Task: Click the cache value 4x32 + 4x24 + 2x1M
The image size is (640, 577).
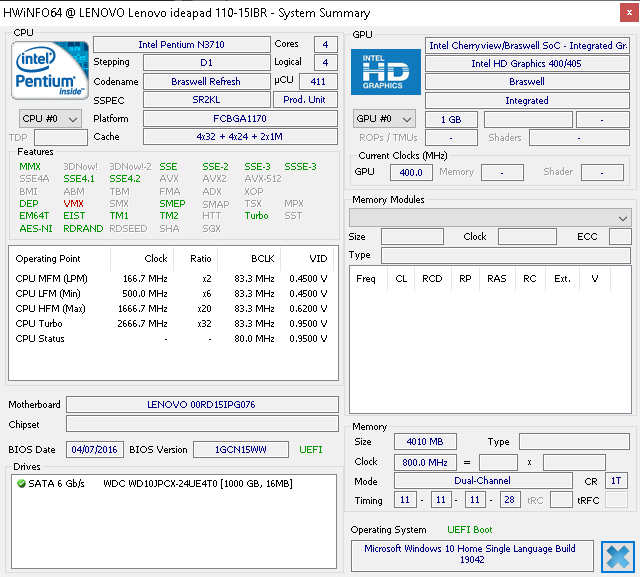Action: (x=240, y=136)
